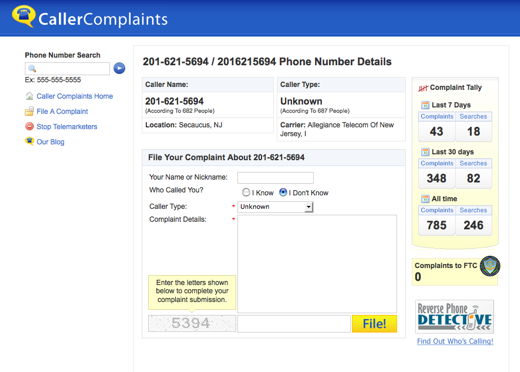The width and height of the screenshot is (520, 372).
Task: Click the calendar icon next to All time
Action: click(425, 199)
